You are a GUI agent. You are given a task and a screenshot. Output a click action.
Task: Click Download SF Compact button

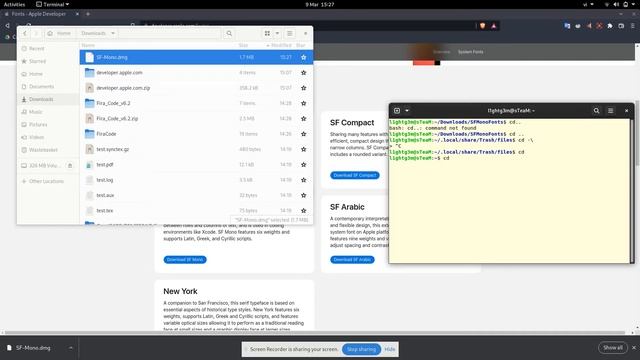click(355, 175)
